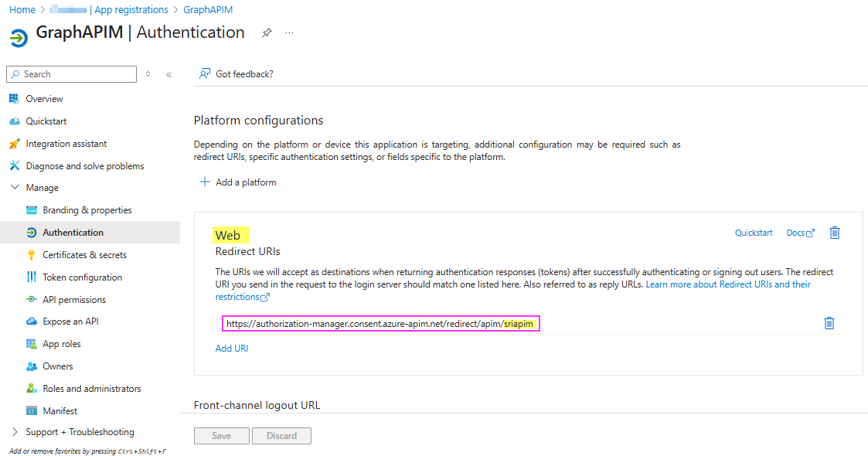Screen dimensions: 868x456
Task: Delete the Web platform with its trash icon
Action: click(x=835, y=233)
